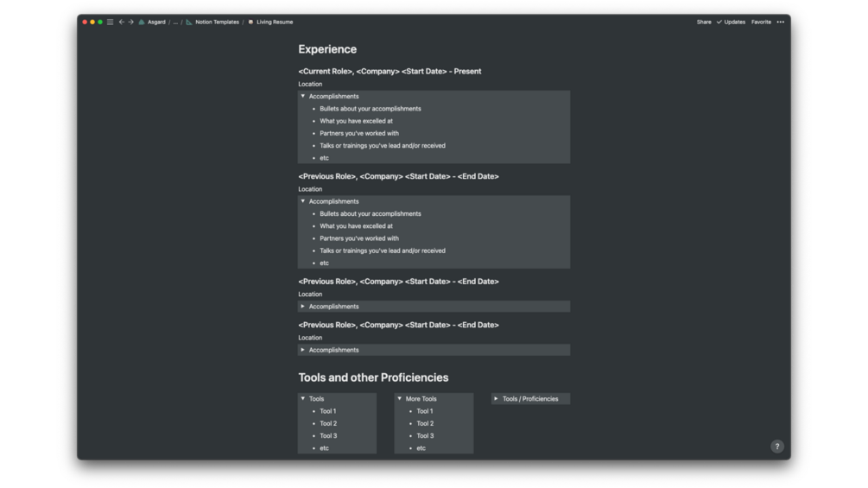Collapse the Tools toggle list
The image size is (868, 488).
click(x=303, y=399)
